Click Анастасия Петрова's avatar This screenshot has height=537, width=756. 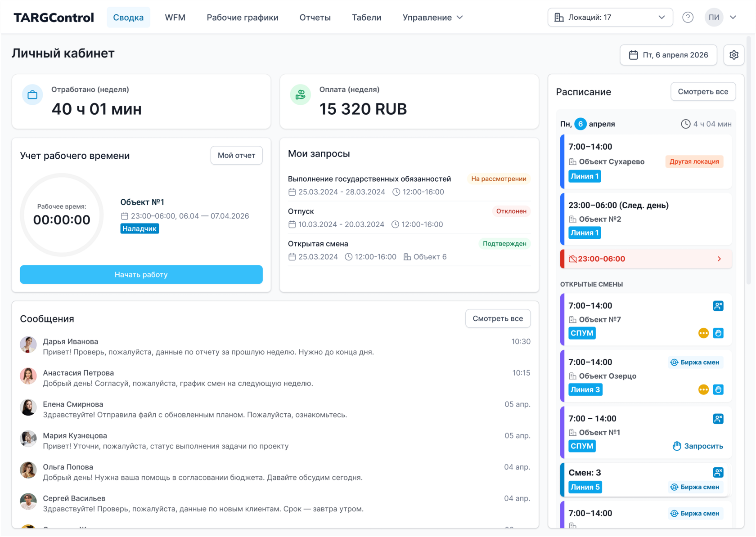[28, 376]
